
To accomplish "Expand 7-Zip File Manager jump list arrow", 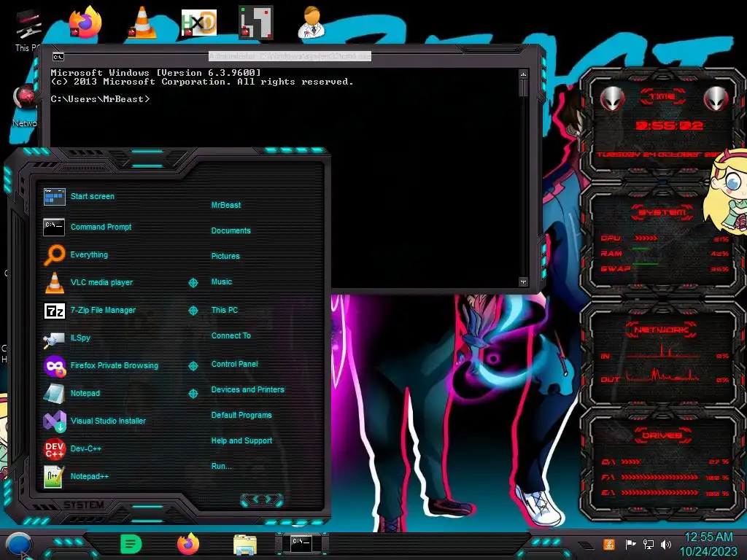I will (193, 311).
